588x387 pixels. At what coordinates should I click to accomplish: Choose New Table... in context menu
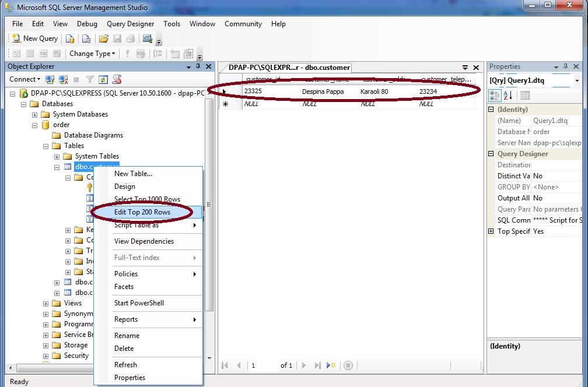tap(147, 174)
